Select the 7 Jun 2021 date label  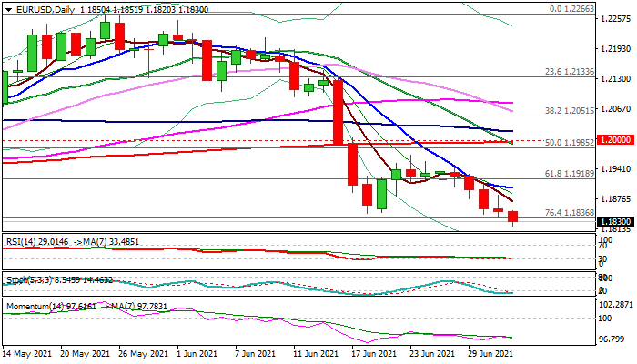click(x=255, y=354)
